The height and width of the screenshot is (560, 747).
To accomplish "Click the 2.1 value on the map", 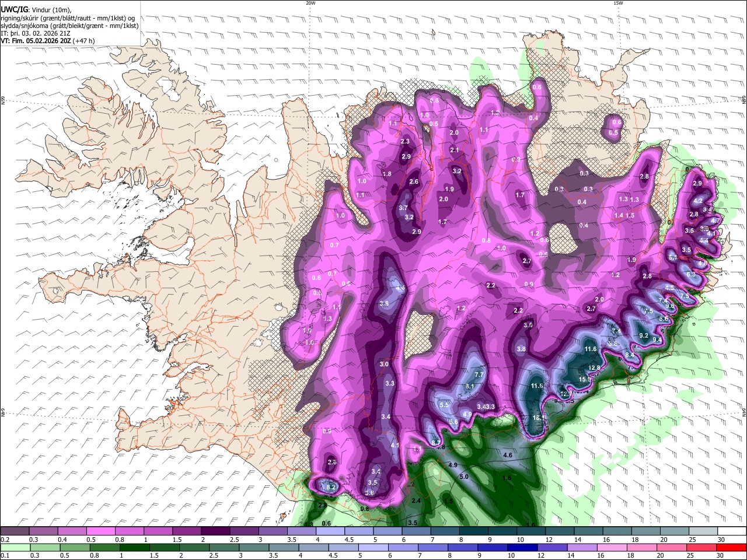I will [x=455, y=150].
